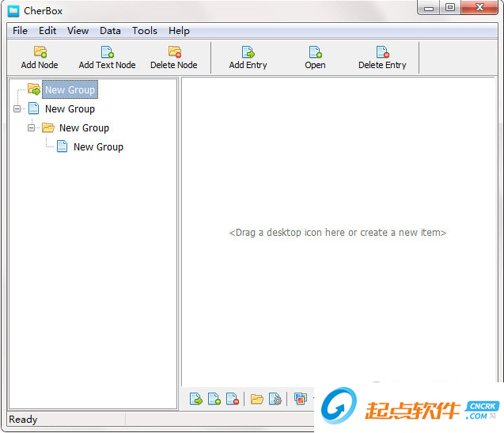Screen dimensions: 504x433
Task: Open the Edit menu
Action: click(47, 31)
